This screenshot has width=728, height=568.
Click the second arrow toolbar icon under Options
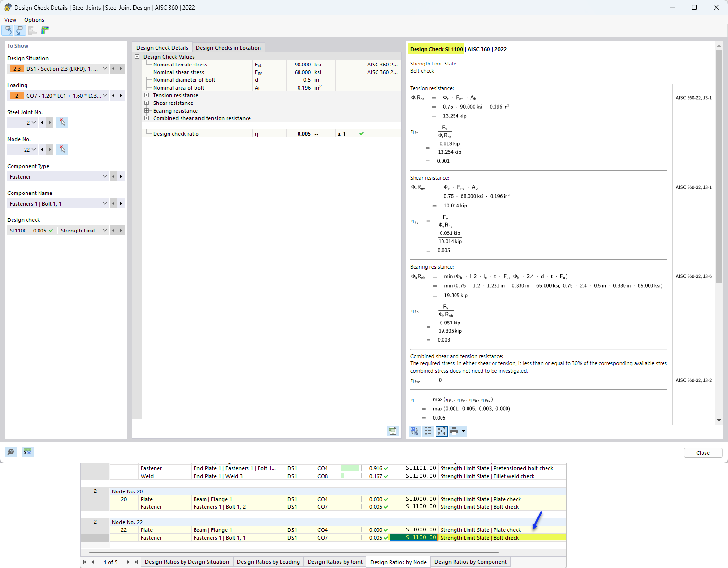[19, 30]
